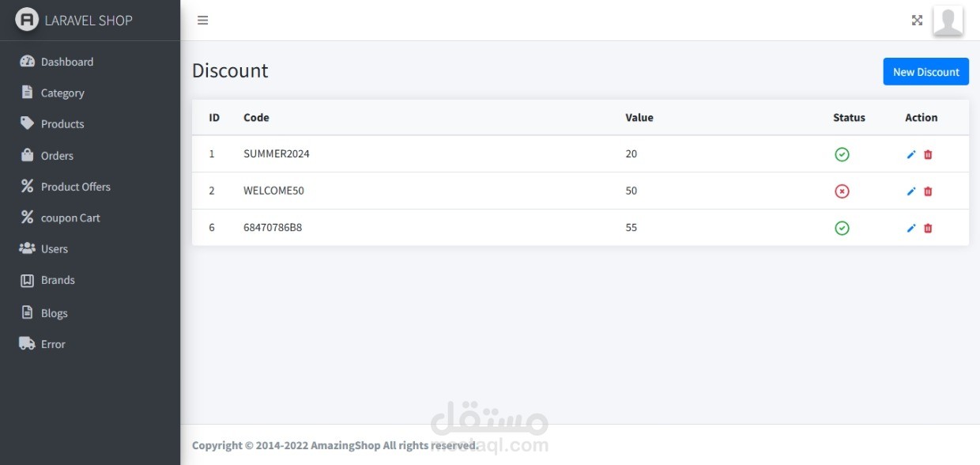Screen dimensions: 980x465
Task: Toggle the 68470786B8 active status checkmark
Action: click(x=842, y=228)
